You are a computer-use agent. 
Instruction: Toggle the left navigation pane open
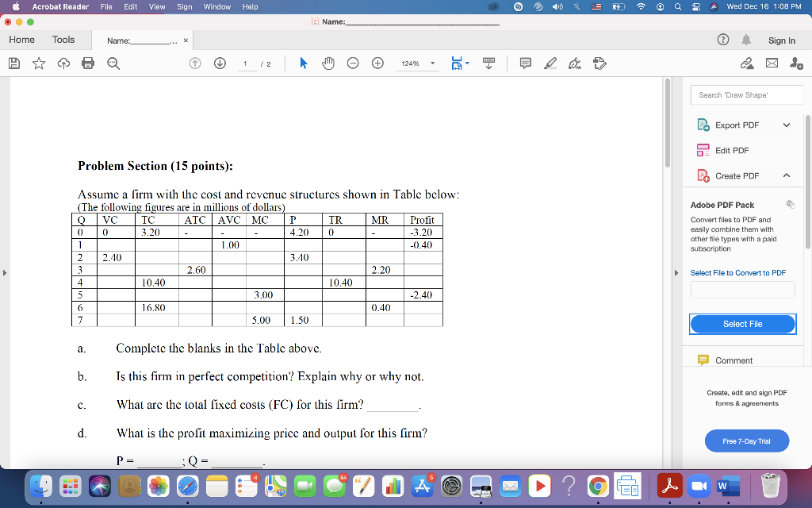(5, 272)
